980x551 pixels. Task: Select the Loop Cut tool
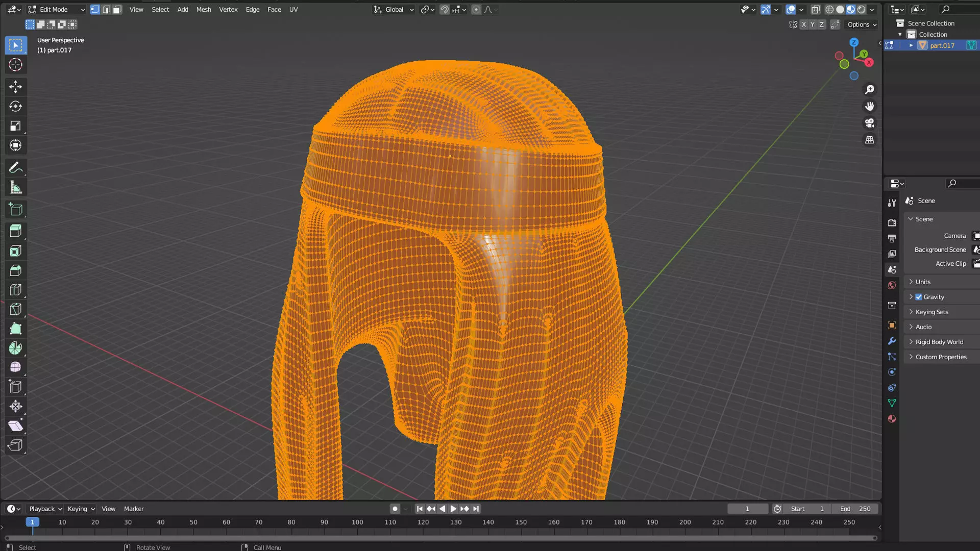pos(15,290)
